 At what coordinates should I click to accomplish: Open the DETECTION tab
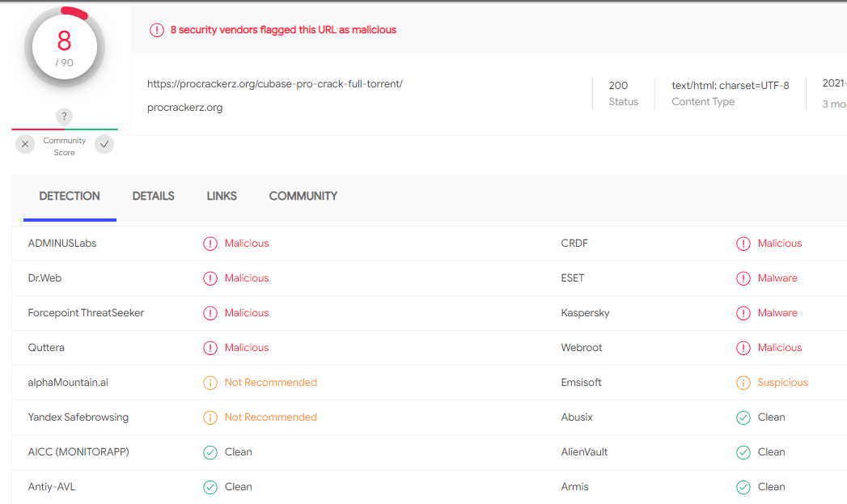pos(70,196)
